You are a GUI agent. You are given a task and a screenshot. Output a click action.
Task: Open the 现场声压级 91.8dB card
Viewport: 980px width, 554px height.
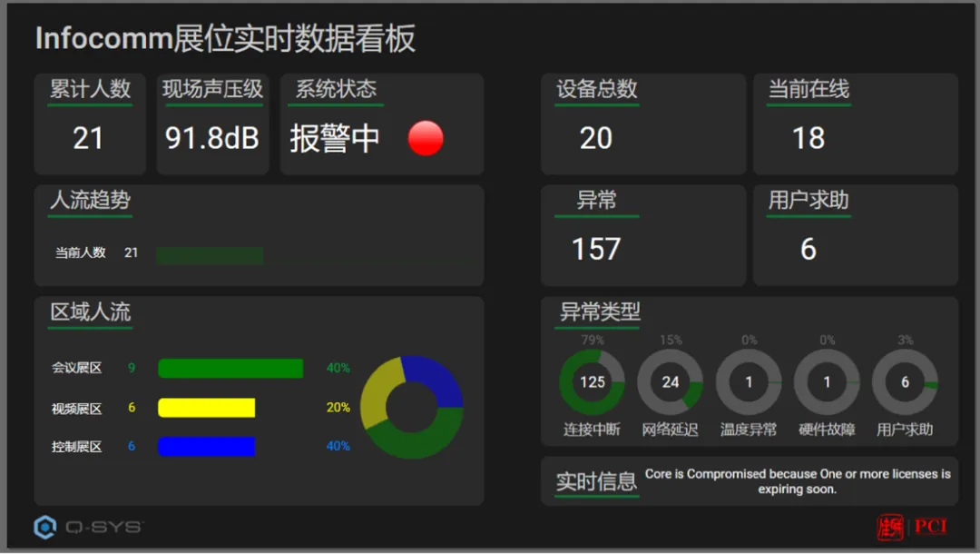pos(212,124)
